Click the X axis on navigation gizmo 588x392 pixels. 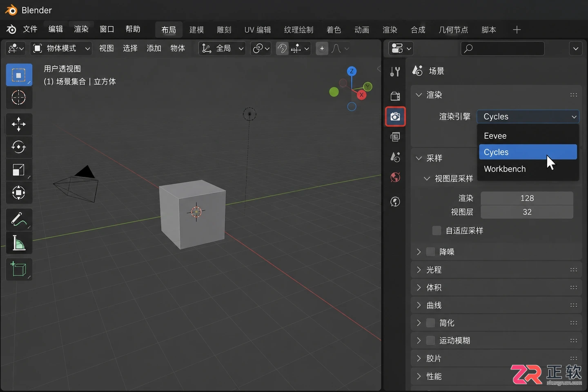[361, 95]
